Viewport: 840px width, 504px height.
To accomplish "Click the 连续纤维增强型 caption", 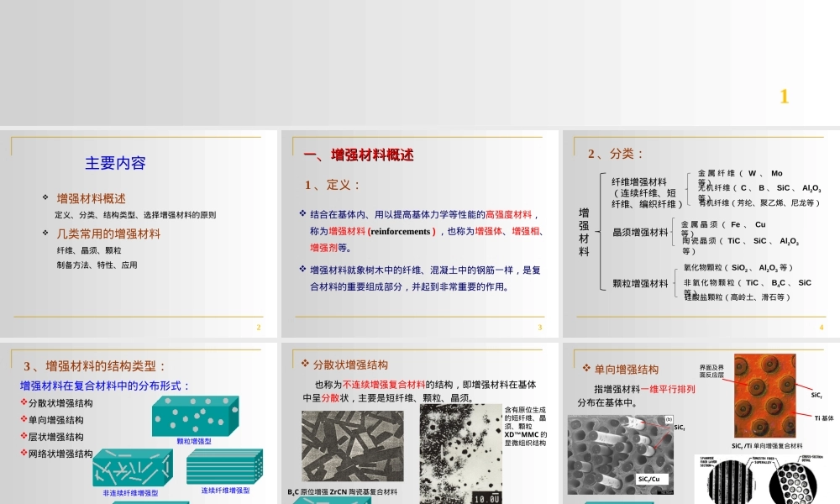I will 225,490.
